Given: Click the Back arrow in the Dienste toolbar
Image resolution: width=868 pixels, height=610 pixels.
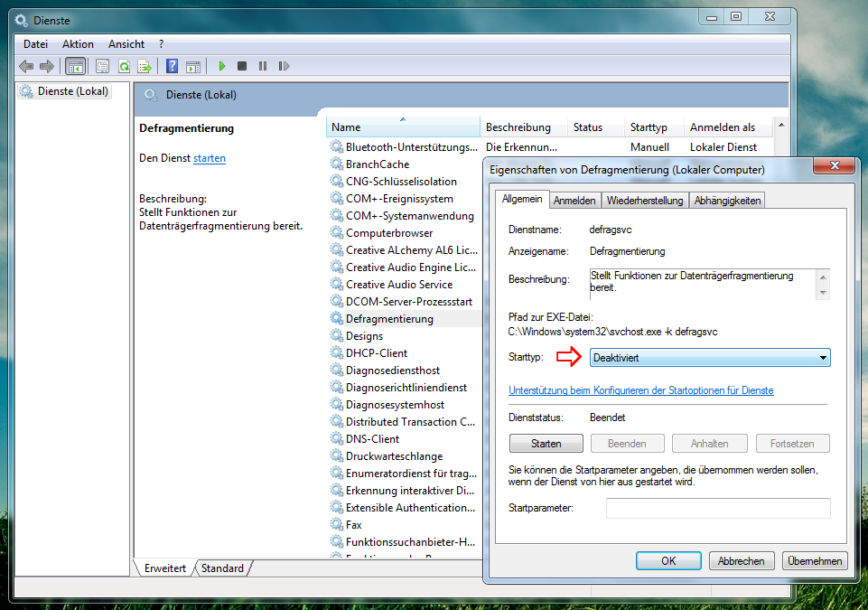Looking at the screenshot, I should coord(26,67).
